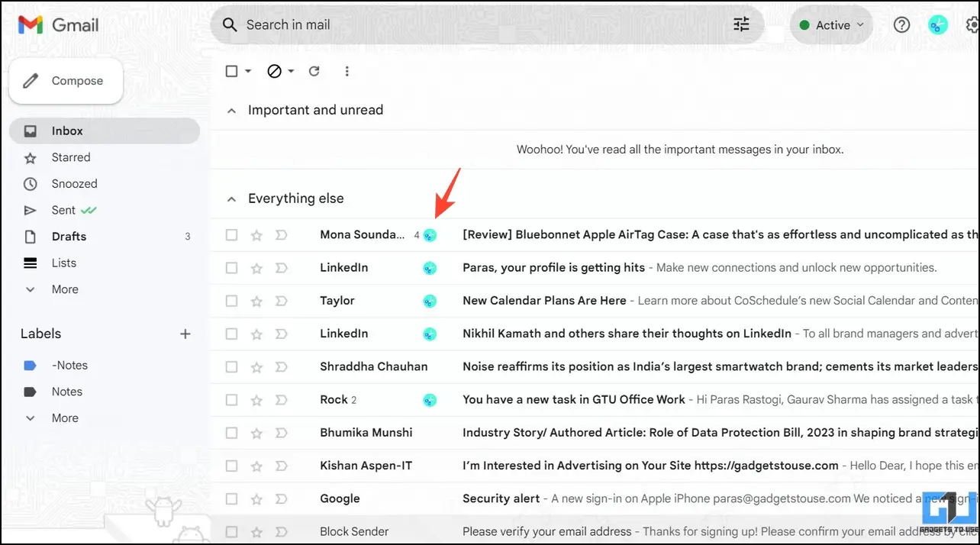The width and height of the screenshot is (980, 545).
Task: Star the LinkedIn 'Paras, your profile' email
Action: (256, 268)
